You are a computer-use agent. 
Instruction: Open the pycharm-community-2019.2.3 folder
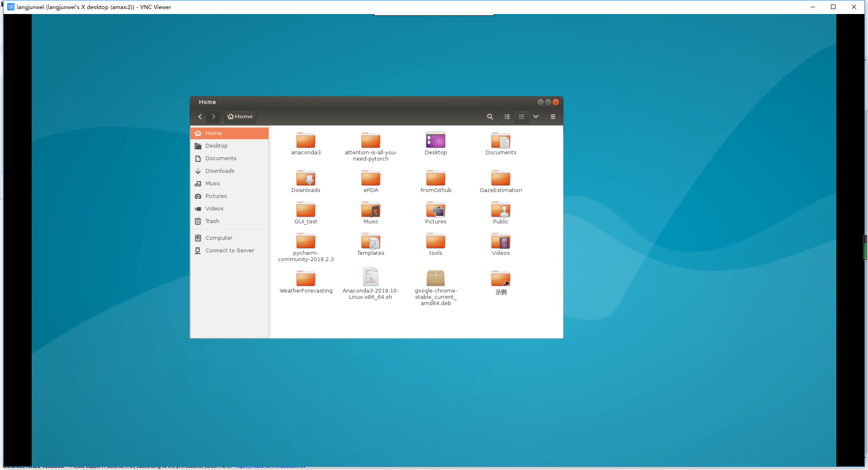coord(306,241)
